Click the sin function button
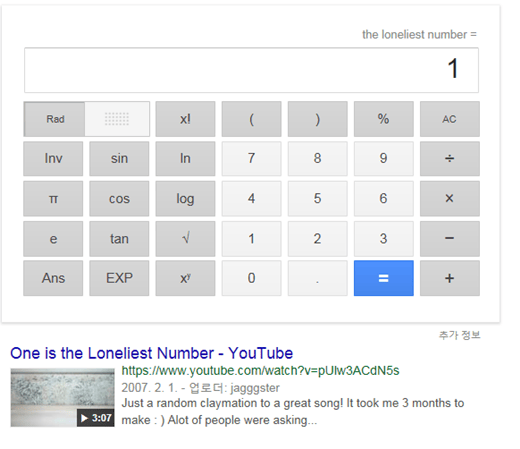520x449 pixels. (119, 158)
